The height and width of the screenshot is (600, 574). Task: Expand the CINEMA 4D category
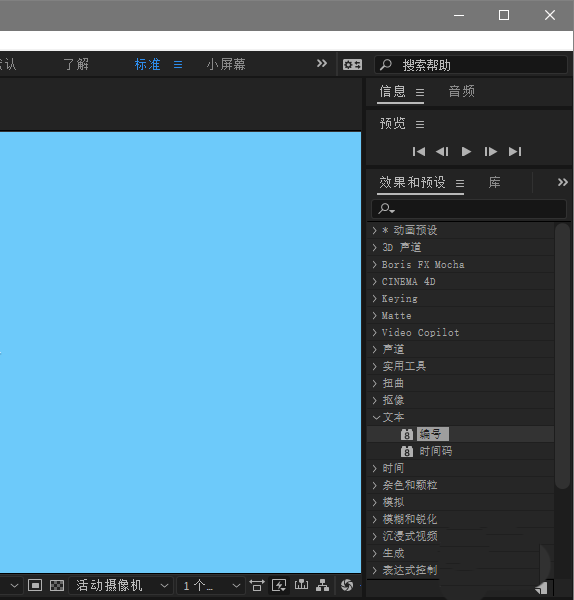click(x=375, y=282)
